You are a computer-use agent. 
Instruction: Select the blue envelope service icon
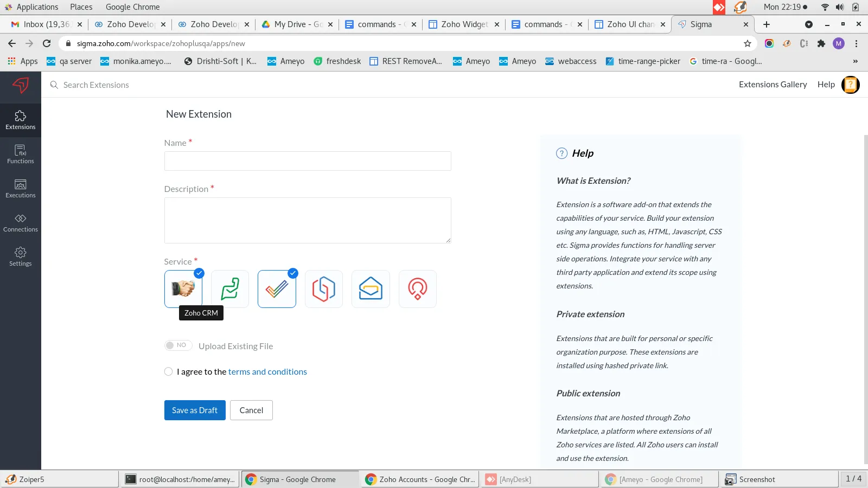click(x=371, y=289)
